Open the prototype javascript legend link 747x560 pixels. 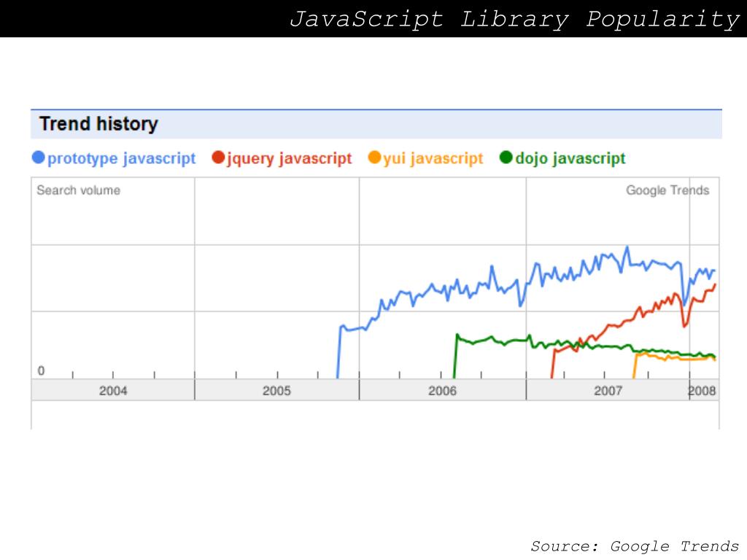click(122, 158)
